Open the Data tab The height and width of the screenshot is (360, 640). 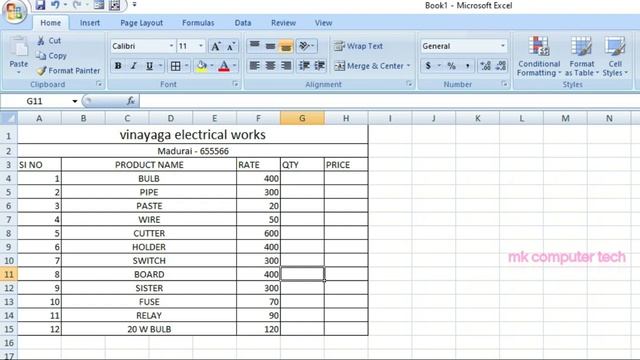point(243,23)
